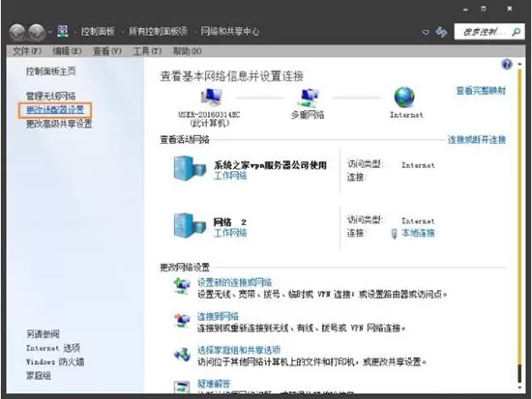532x399 pixels.
Task: Open the address bar history dropdown arrow
Action: [x=426, y=32]
